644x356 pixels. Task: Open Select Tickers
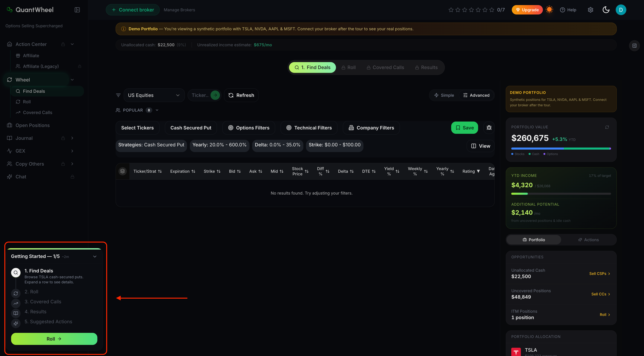pyautogui.click(x=137, y=128)
